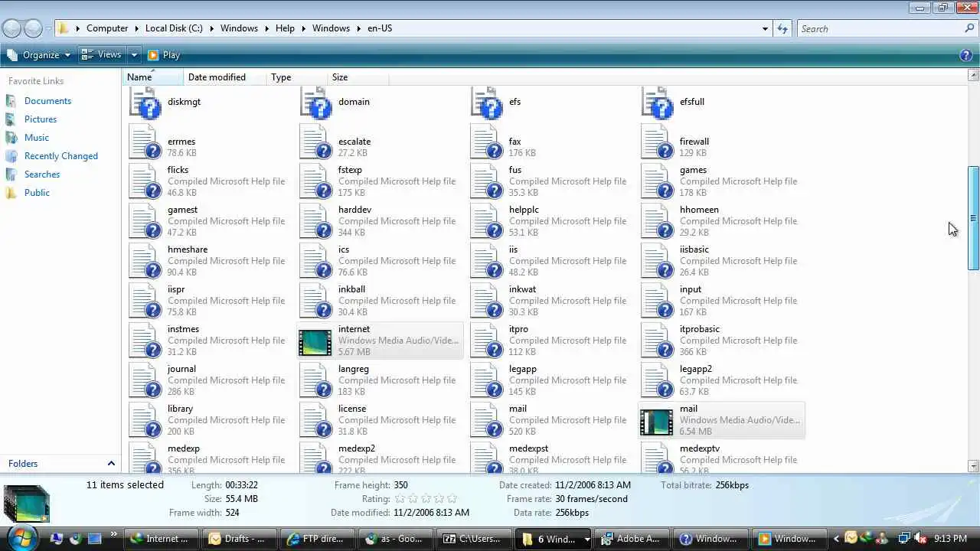
Task: Click the Play toolbar button
Action: click(164, 55)
